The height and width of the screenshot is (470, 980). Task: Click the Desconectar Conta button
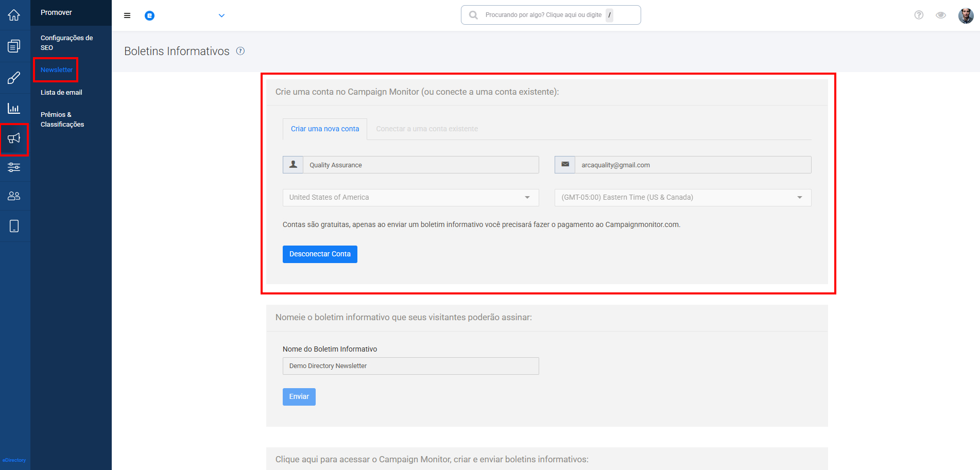320,254
